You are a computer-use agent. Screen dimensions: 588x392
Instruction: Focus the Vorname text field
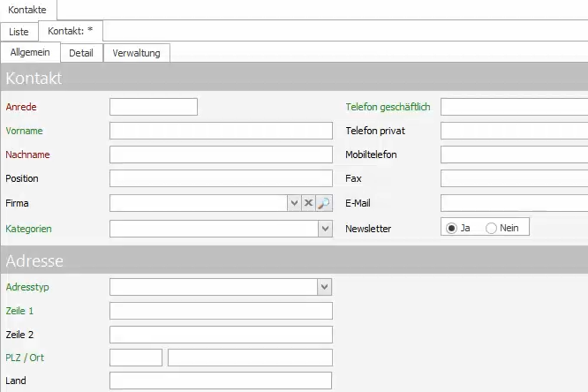coord(221,131)
